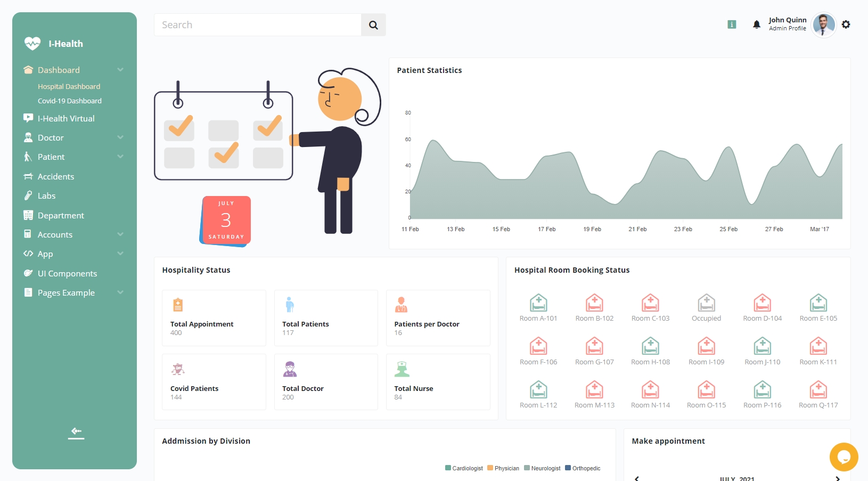This screenshot has height=481, width=868.
Task: Expand the Doctor menu chevron
Action: tap(120, 137)
